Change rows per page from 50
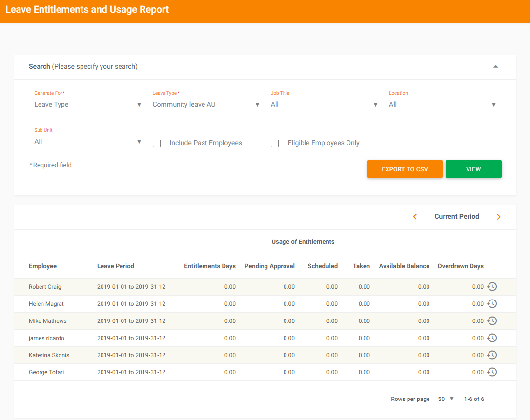 coord(446,399)
